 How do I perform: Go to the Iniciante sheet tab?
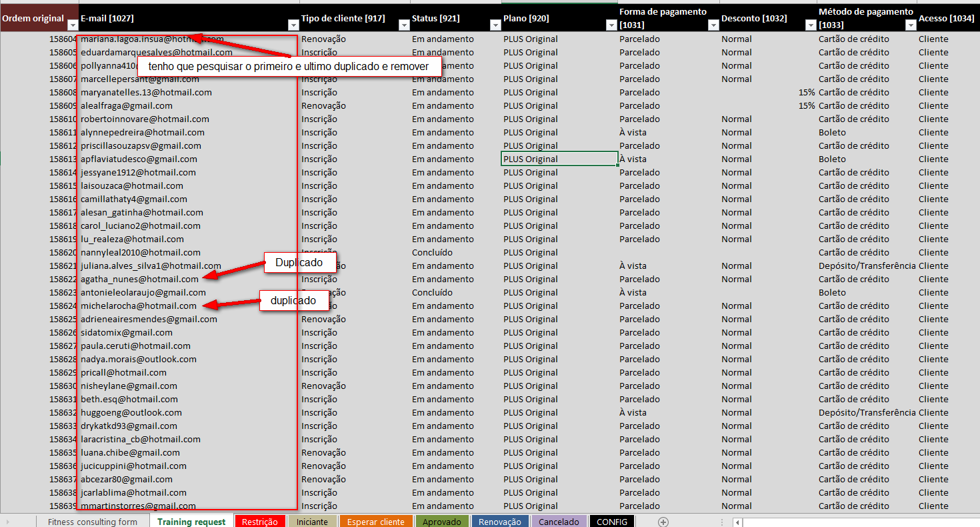click(312, 522)
